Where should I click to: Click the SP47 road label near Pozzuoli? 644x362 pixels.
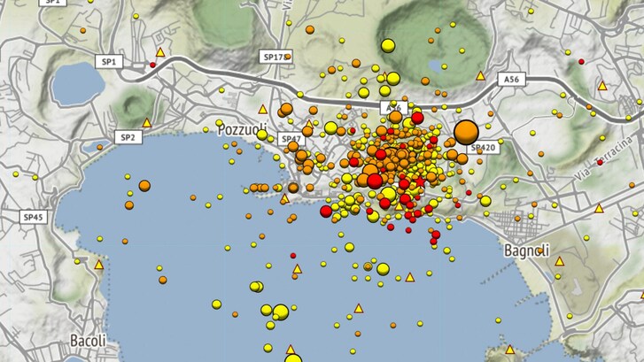(291, 140)
